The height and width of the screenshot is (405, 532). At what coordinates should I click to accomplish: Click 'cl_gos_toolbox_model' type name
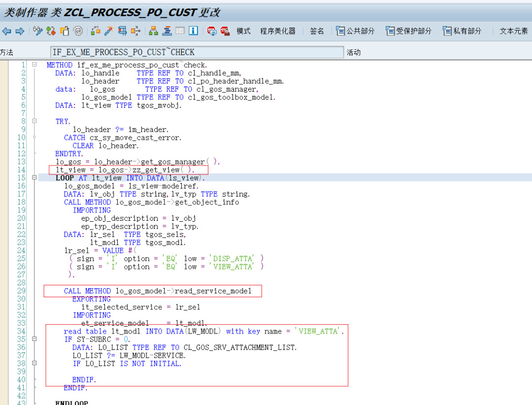[231, 98]
